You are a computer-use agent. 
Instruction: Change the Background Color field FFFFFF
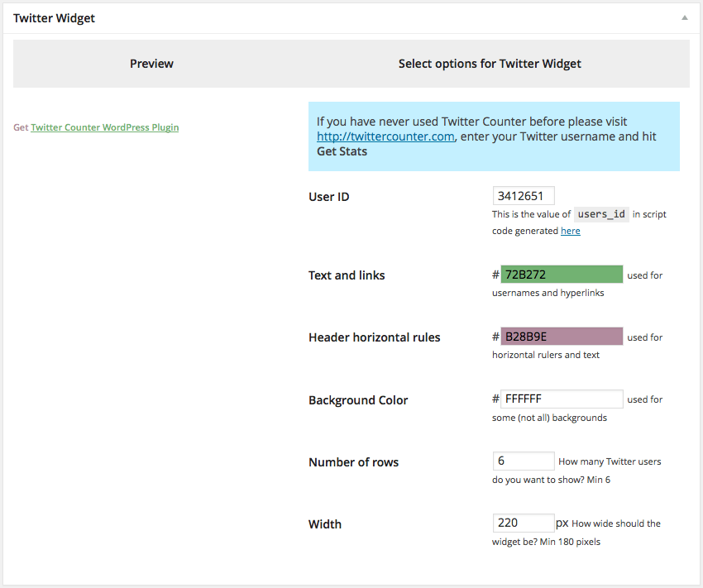[562, 399]
